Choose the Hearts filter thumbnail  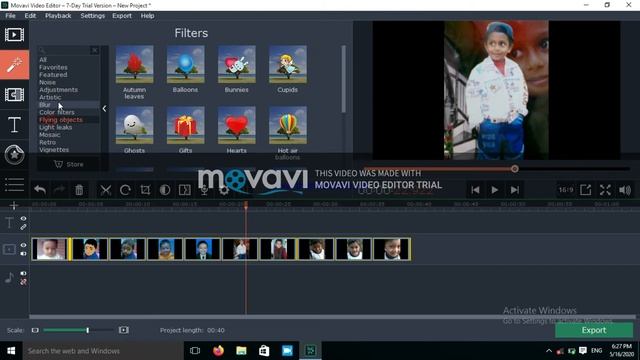(236, 125)
